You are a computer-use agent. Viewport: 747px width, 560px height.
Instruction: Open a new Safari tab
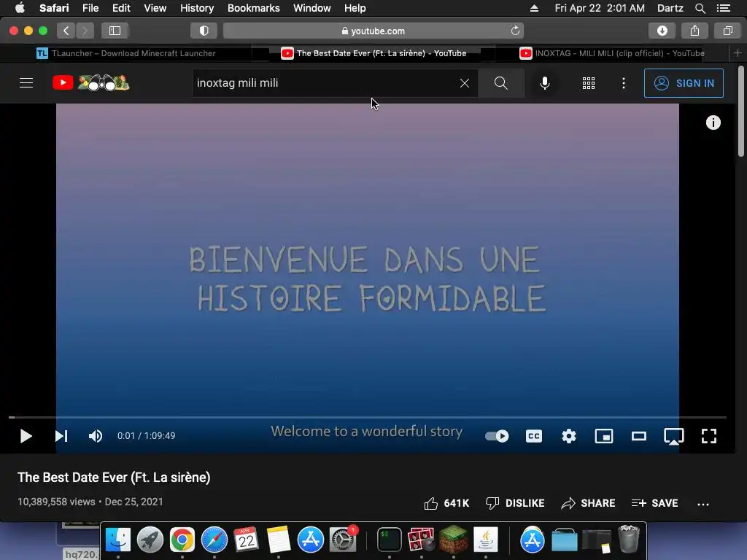pyautogui.click(x=738, y=53)
